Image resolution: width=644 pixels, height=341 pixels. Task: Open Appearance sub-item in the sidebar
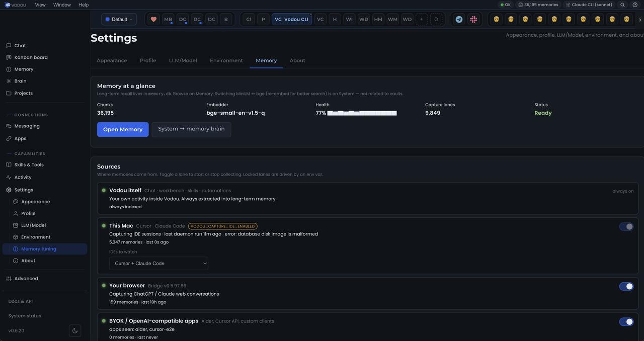pyautogui.click(x=35, y=202)
